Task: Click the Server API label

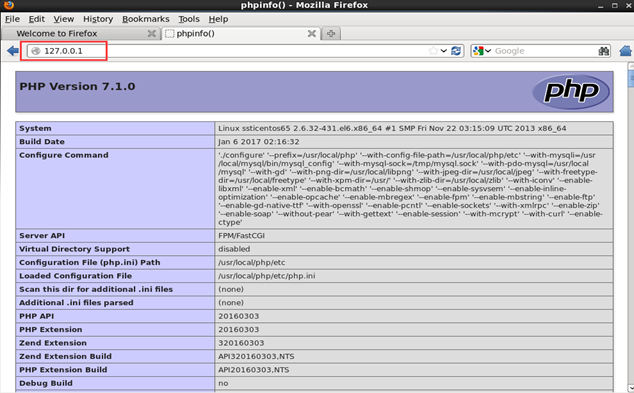Action: [42, 235]
